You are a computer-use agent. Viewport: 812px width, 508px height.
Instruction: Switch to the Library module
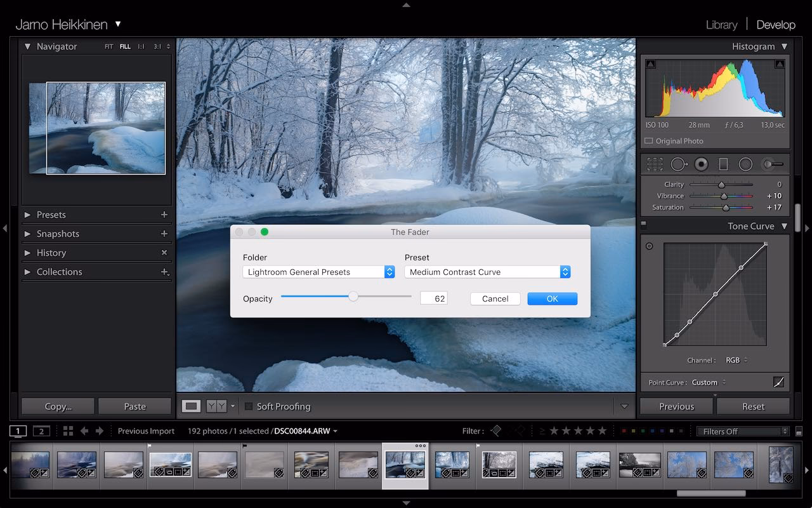pyautogui.click(x=721, y=25)
